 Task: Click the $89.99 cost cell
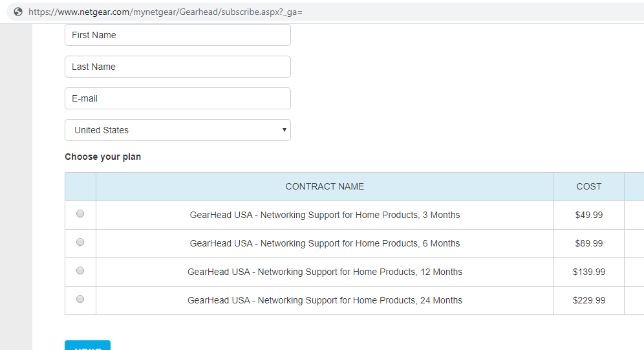coord(588,244)
